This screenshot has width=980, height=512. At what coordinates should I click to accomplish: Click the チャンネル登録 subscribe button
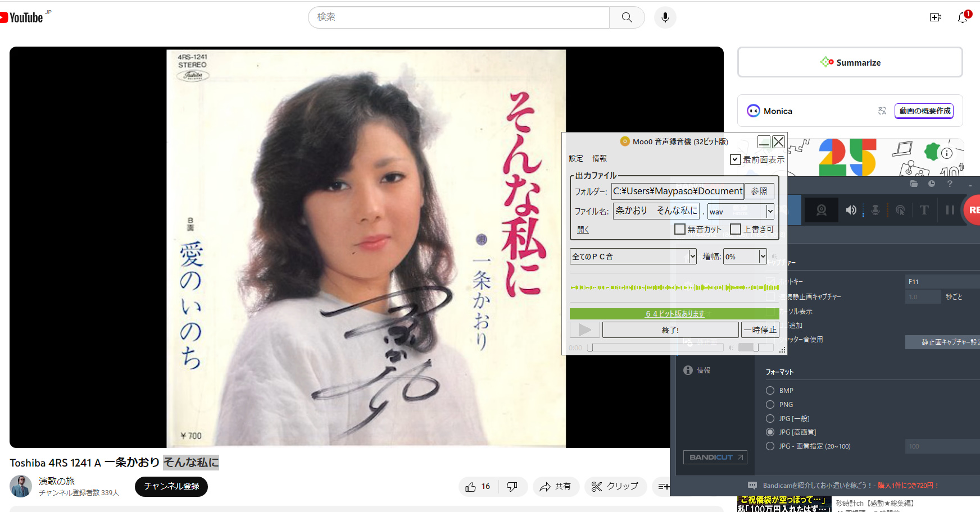point(171,486)
